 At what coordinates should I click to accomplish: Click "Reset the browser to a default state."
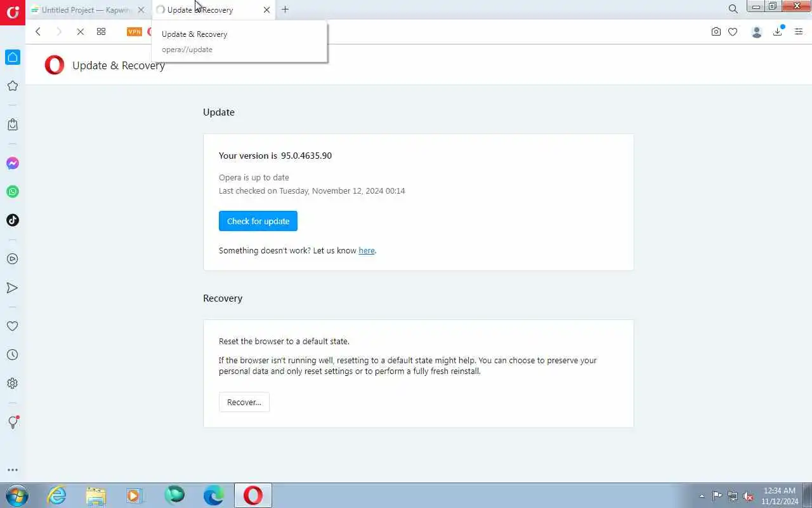point(284,342)
